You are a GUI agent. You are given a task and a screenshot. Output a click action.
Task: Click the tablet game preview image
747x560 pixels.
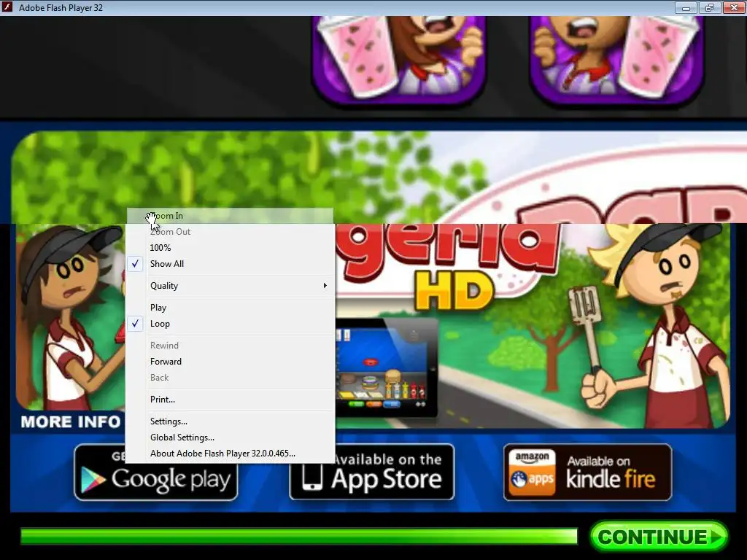[387, 367]
